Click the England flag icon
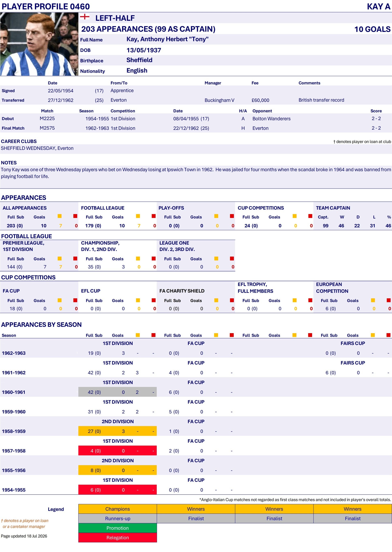 [x=85, y=17]
